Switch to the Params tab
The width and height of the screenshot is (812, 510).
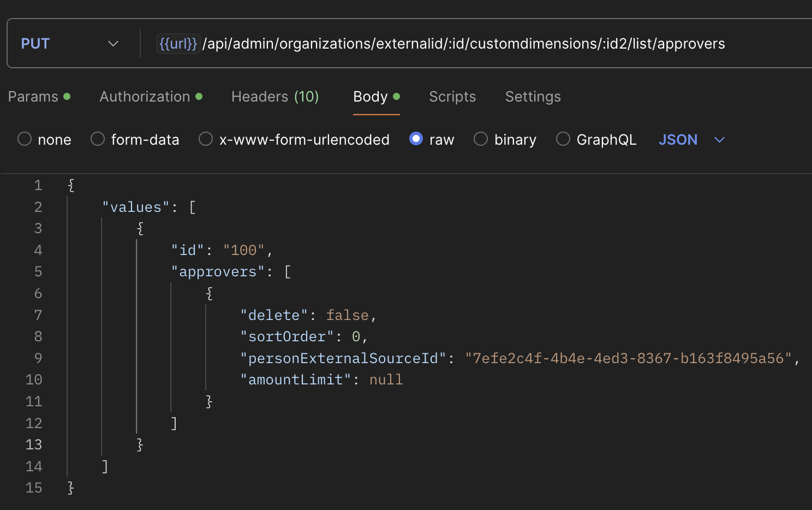pyautogui.click(x=39, y=97)
